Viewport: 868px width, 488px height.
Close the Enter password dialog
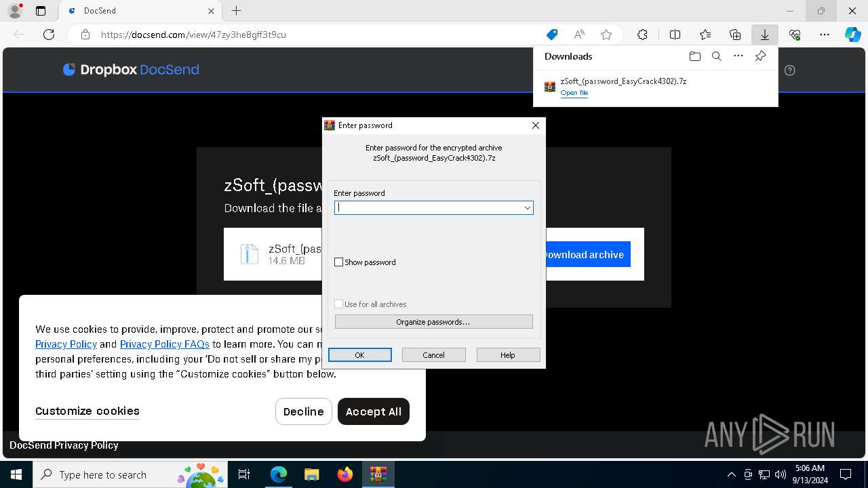[535, 125]
